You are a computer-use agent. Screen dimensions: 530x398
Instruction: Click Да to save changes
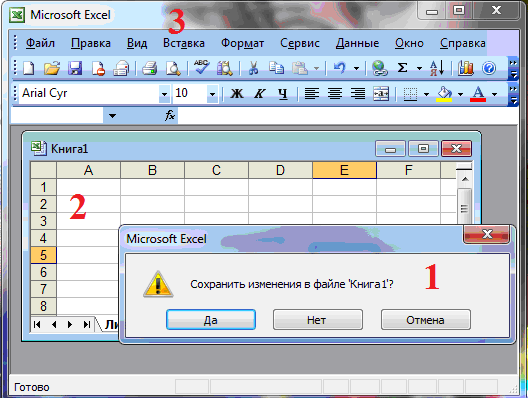pyautogui.click(x=211, y=319)
